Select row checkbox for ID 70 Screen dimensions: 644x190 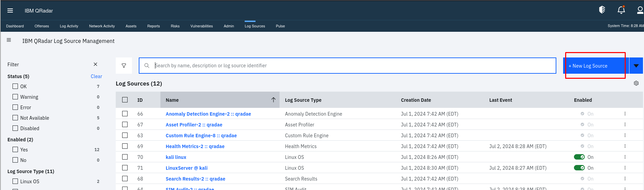(125, 157)
